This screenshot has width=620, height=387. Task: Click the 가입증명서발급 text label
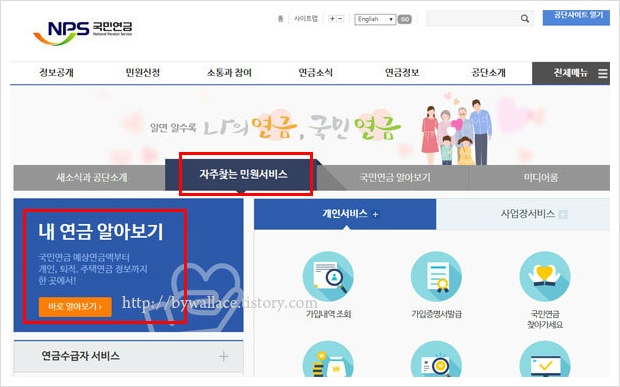coord(436,314)
